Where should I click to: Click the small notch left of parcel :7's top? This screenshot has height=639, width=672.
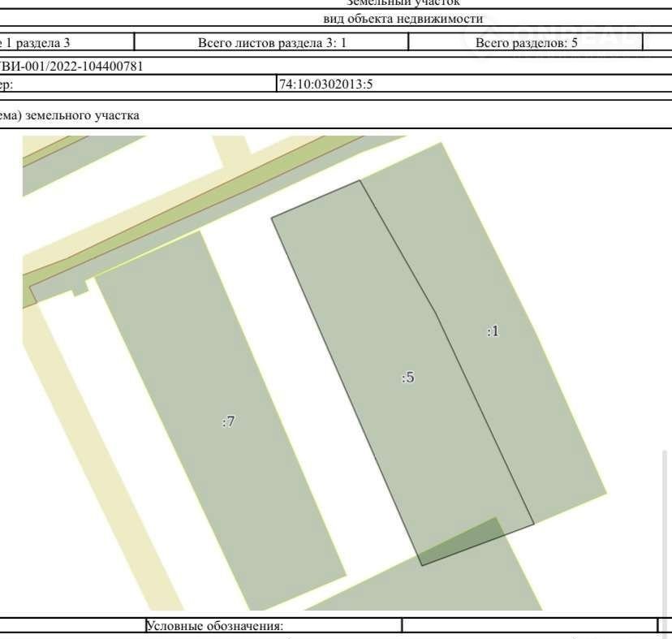80,288
